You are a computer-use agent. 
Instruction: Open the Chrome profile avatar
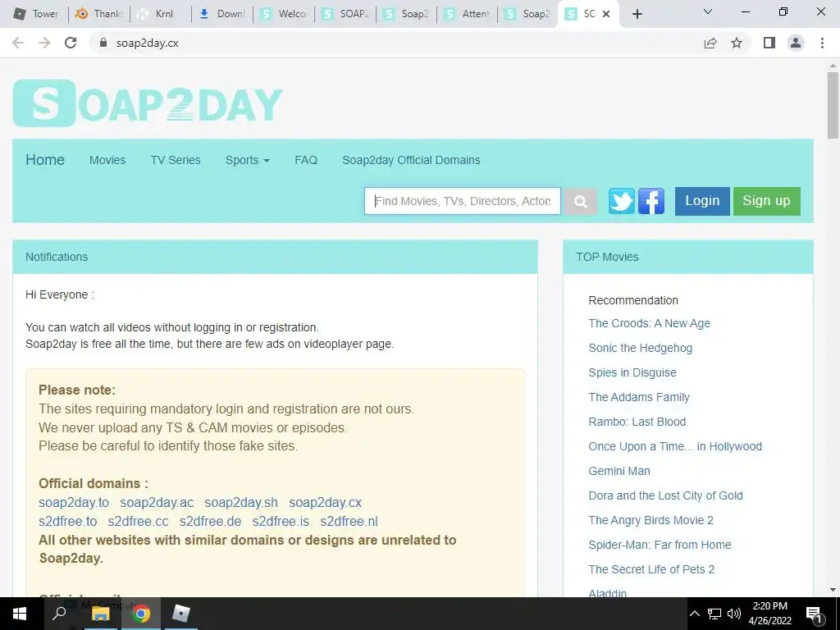click(x=796, y=43)
